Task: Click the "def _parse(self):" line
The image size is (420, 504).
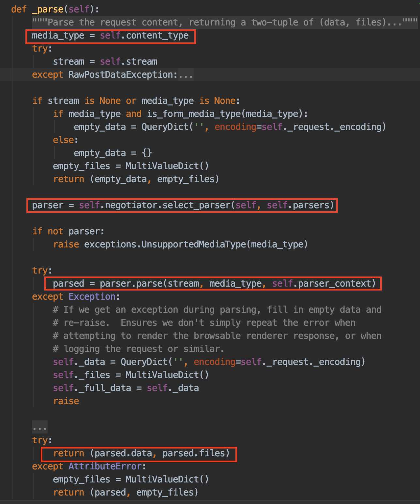Action: pyautogui.click(x=55, y=9)
